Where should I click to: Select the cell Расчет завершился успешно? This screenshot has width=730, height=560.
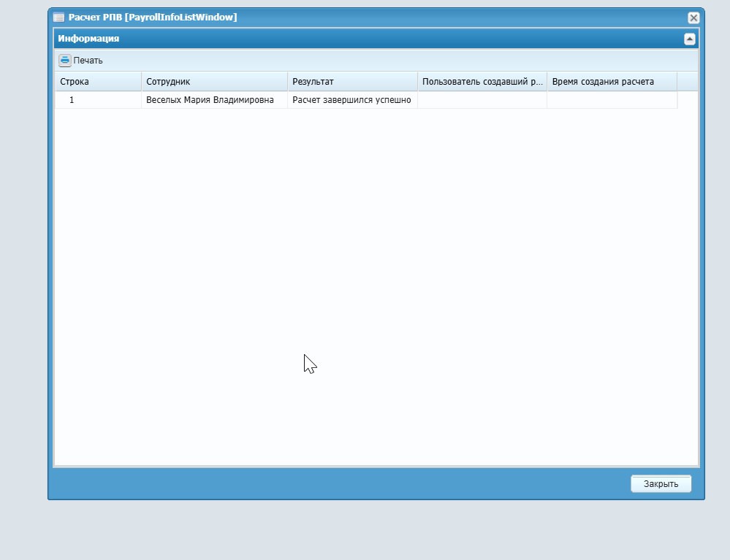(352, 100)
